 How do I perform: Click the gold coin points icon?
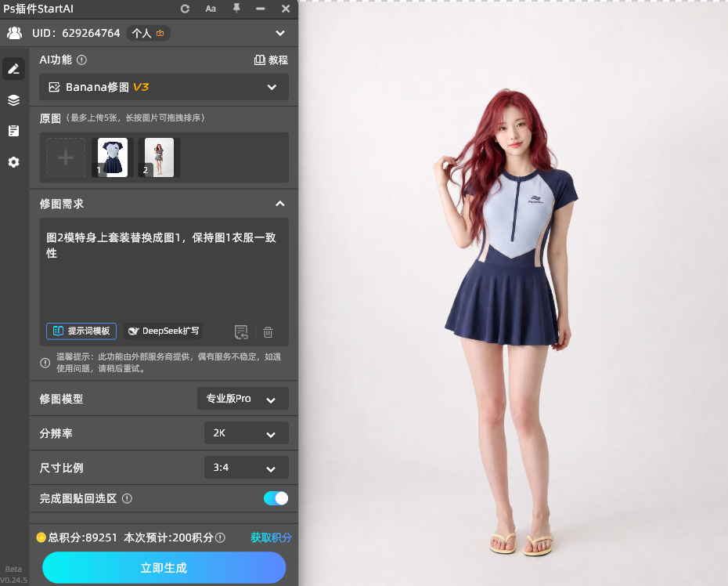41,537
